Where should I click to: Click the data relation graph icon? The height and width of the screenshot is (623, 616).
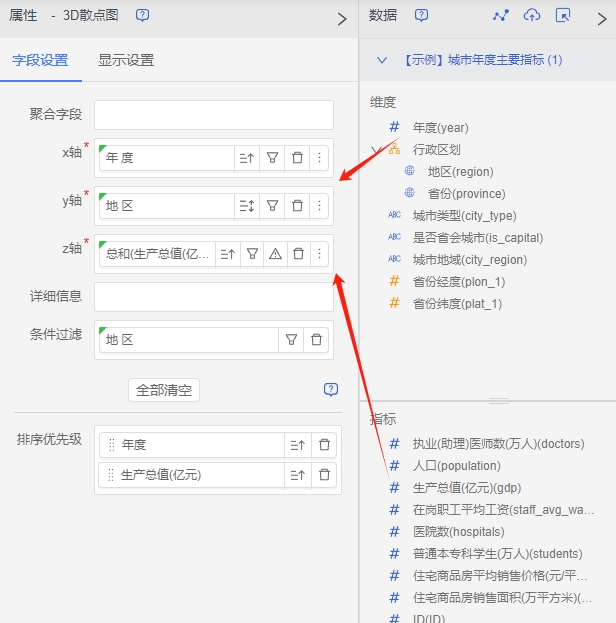point(501,16)
